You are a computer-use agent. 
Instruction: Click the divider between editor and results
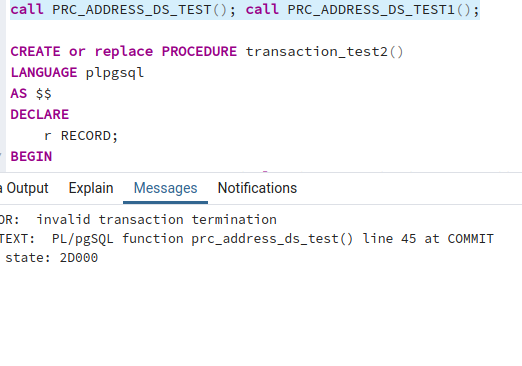point(261,172)
